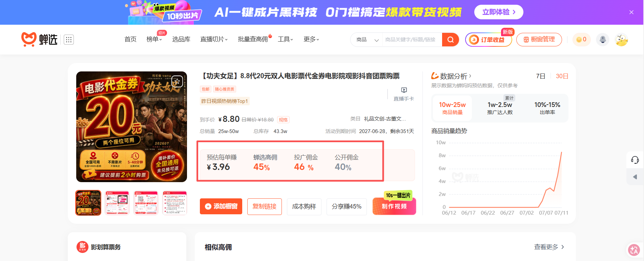Click the 随心推资质 tag
The height and width of the screenshot is (261, 644).
(225, 89)
